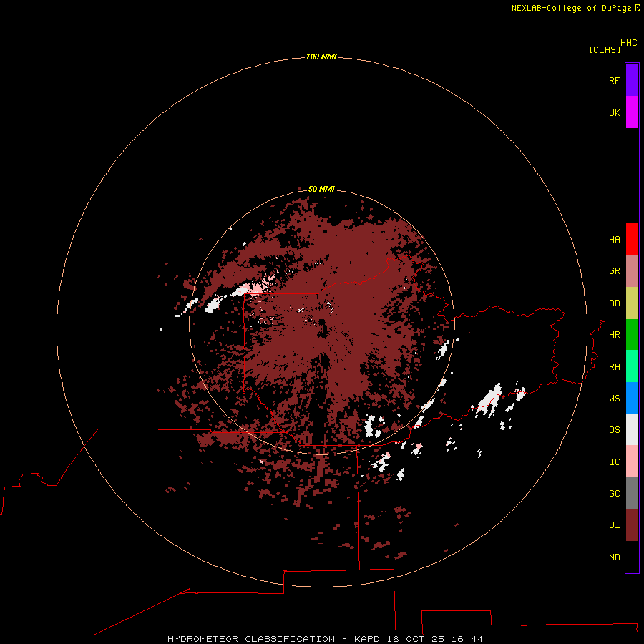
Task: Click the black ND legend swatch
Action: click(x=632, y=557)
